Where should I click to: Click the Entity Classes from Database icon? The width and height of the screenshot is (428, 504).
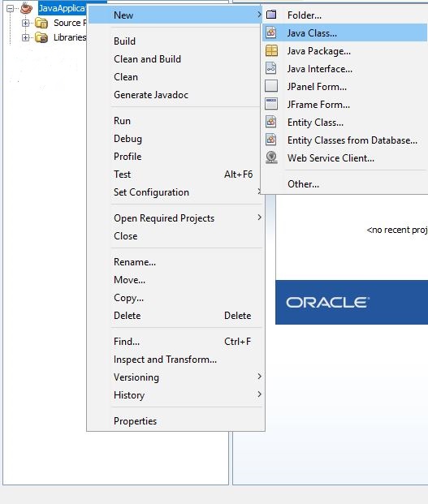(271, 140)
